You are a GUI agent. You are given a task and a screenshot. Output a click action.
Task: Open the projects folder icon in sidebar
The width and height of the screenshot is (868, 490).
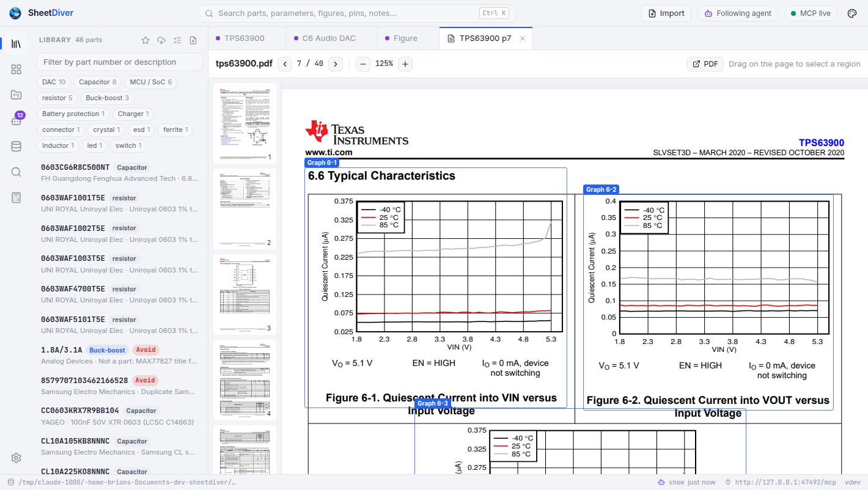pyautogui.click(x=17, y=95)
